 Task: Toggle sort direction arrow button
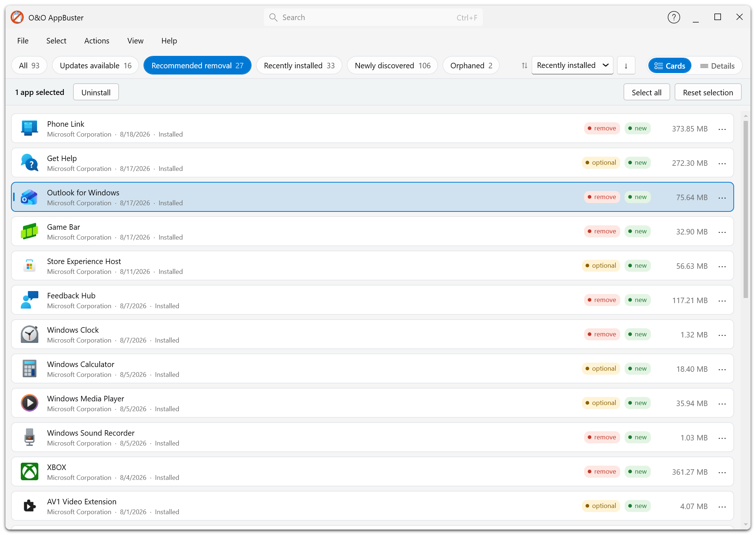(626, 65)
